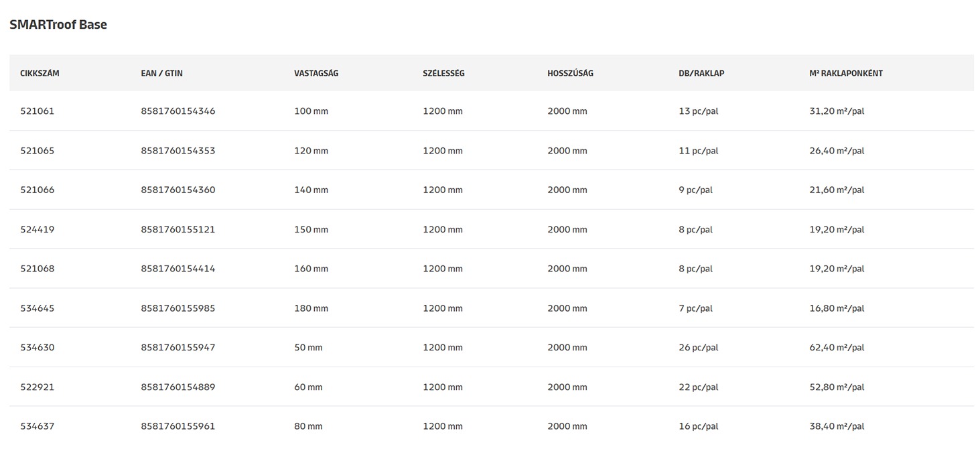
Task: Click the M² RAKLAPONKÉNT column header
Action: pyautogui.click(x=845, y=73)
